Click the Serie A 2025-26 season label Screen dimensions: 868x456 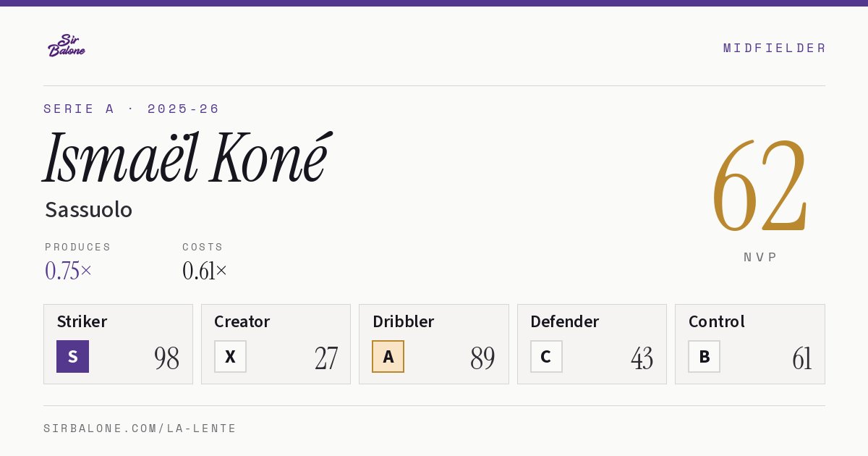click(x=132, y=109)
